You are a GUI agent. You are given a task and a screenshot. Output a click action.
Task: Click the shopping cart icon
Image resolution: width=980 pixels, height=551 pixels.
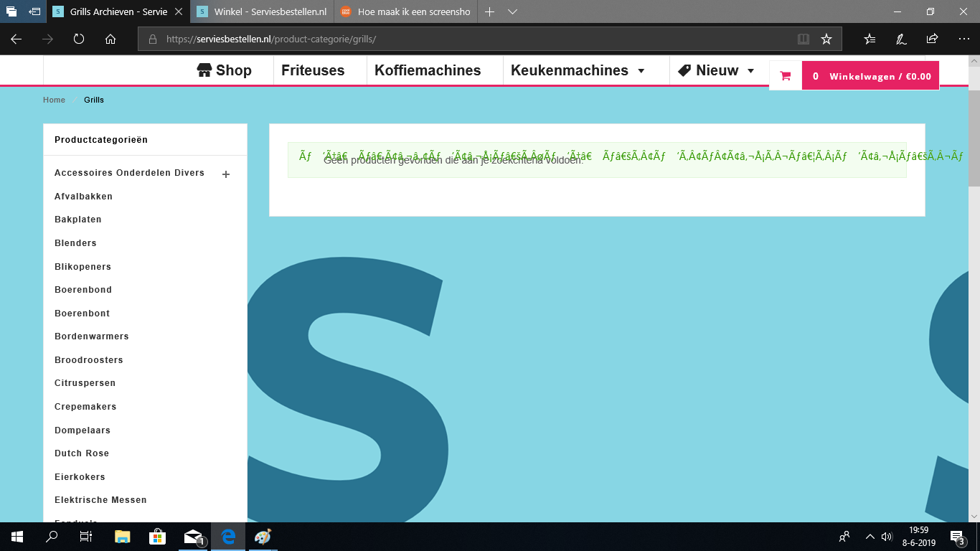786,76
